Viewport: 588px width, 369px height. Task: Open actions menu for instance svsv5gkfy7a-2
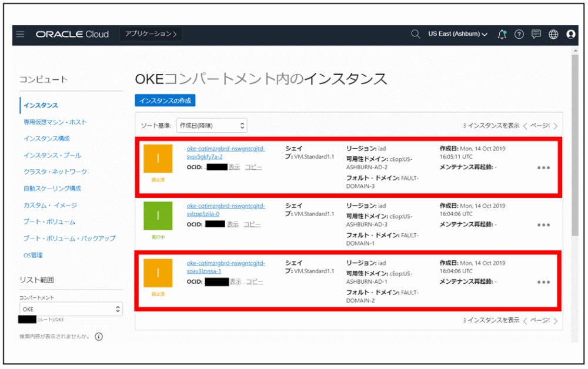[544, 167]
